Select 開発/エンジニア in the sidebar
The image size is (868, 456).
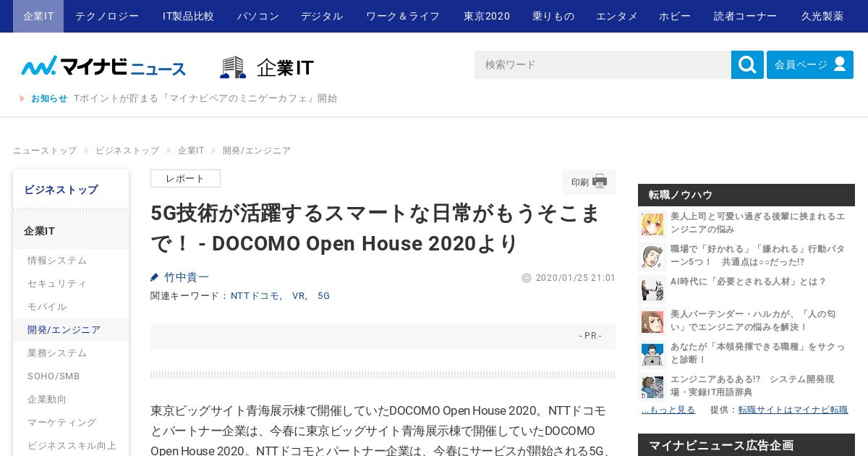[x=71, y=330]
